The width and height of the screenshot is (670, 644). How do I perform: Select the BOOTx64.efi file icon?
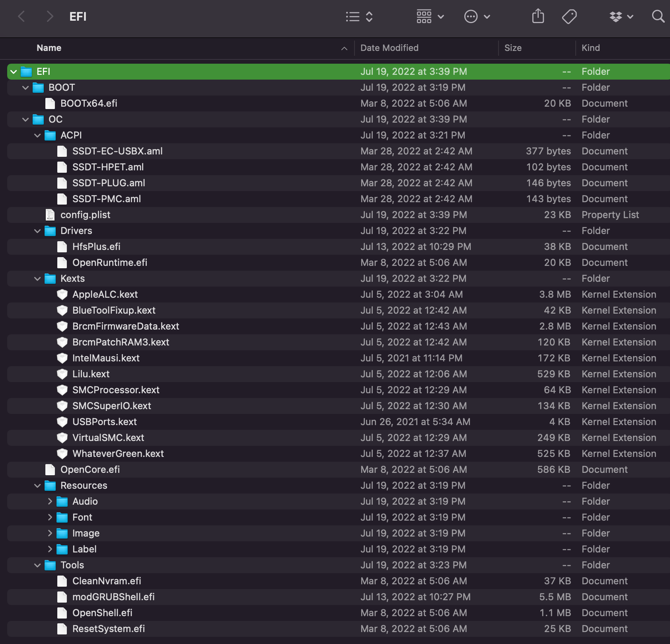50,103
